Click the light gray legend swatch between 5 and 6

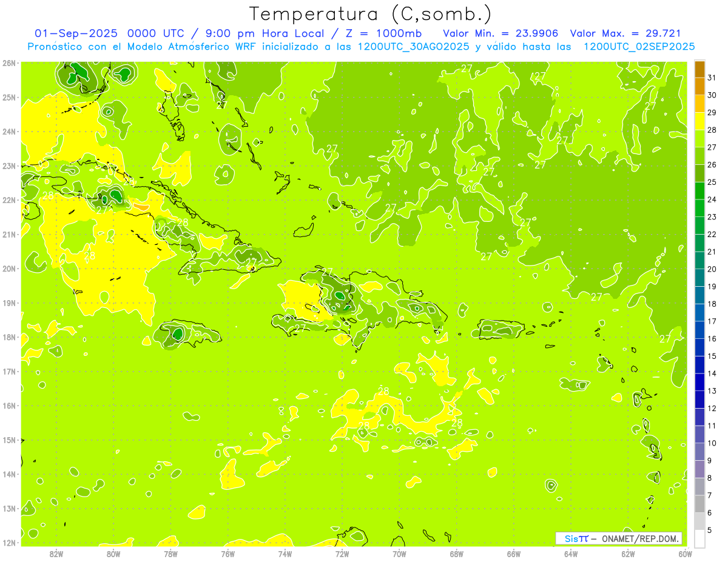point(699,521)
